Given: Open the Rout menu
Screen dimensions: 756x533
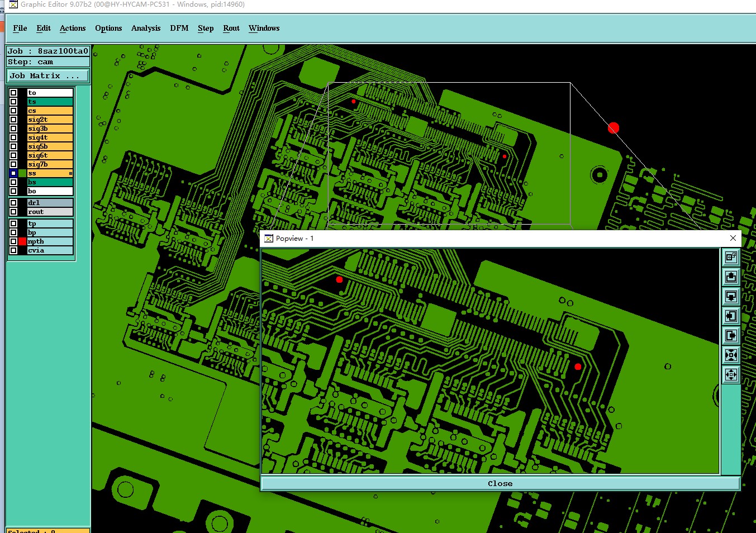Looking at the screenshot, I should coord(231,28).
